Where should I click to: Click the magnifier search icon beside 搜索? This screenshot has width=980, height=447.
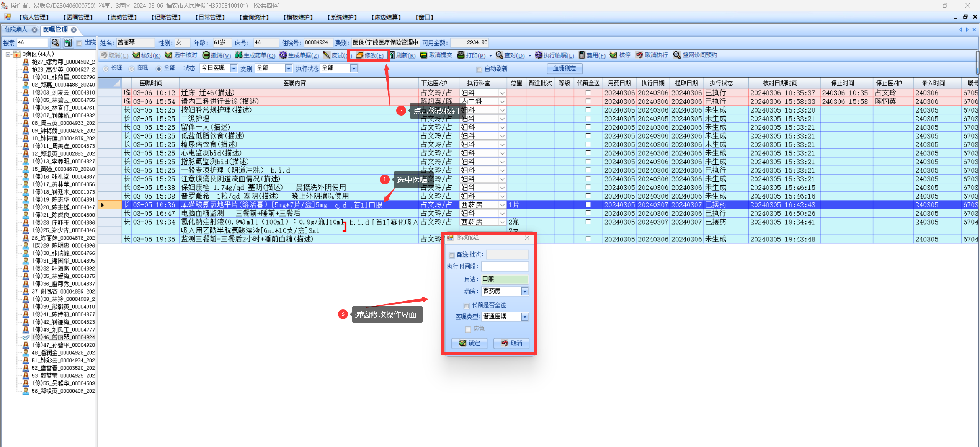(x=55, y=42)
